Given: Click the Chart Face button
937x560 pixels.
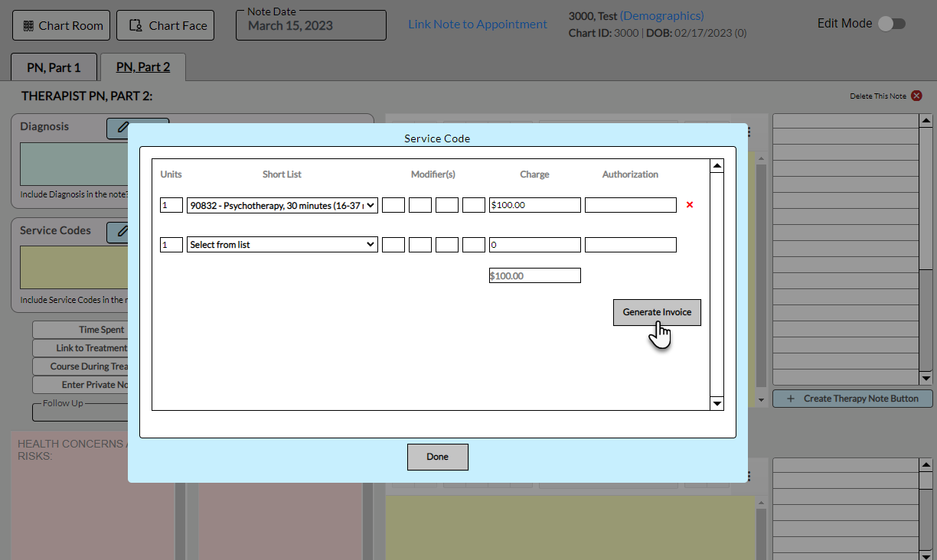Looking at the screenshot, I should tap(165, 25).
